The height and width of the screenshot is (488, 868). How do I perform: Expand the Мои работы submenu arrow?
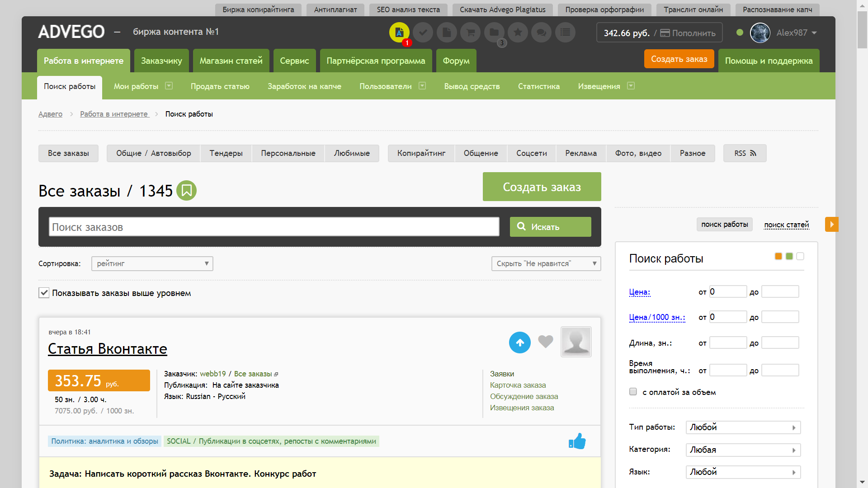(169, 86)
